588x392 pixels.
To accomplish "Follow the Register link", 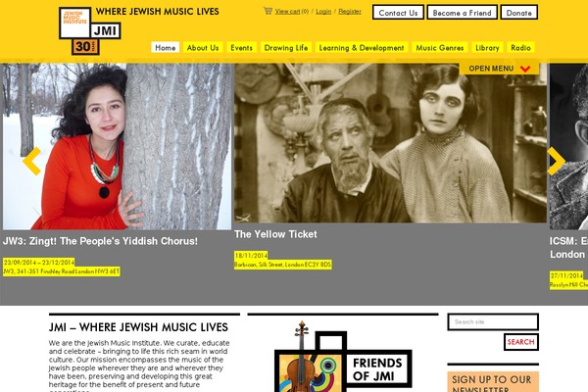I will coord(350,11).
